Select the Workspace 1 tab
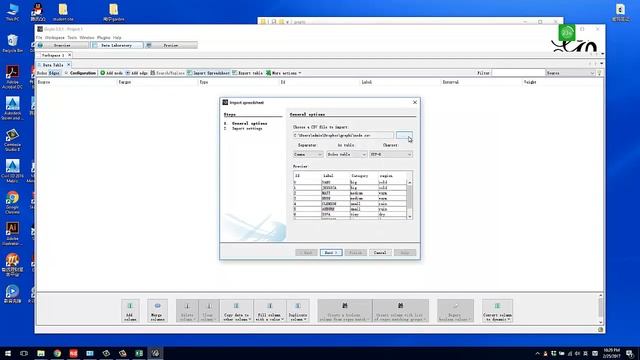 click(x=53, y=55)
